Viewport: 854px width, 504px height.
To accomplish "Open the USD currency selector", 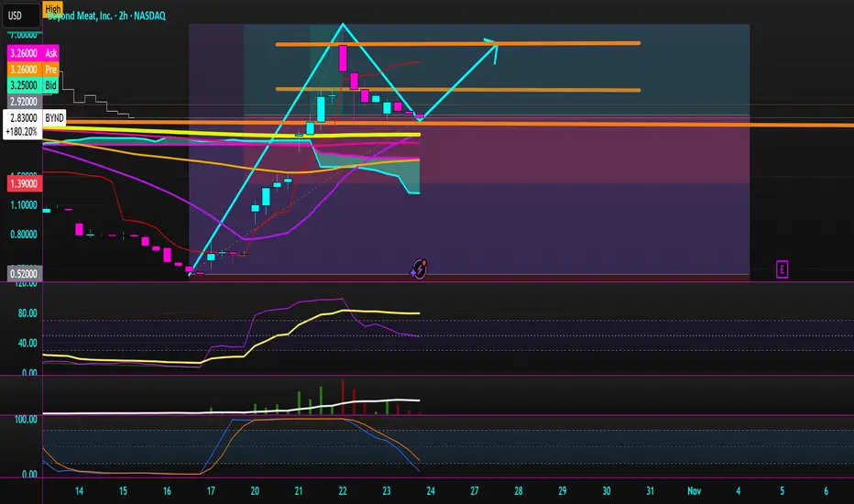I will [21, 16].
